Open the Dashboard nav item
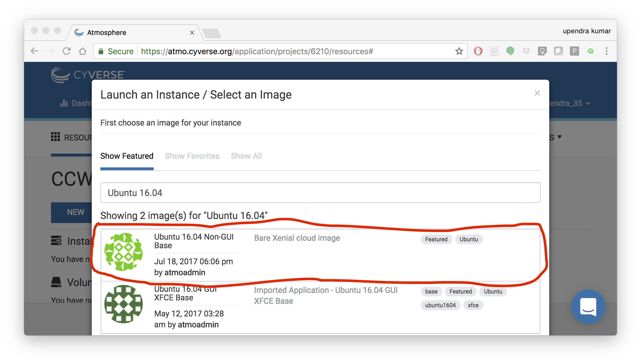This screenshot has width=641, height=364. tap(76, 103)
